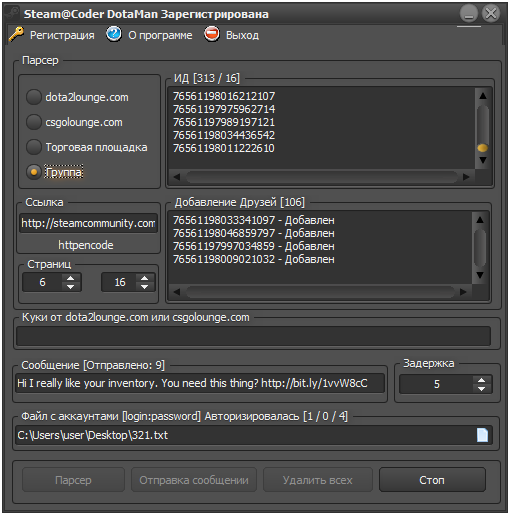509x515 pixels.
Task: Increase the Задержка delay value
Action: click(x=481, y=380)
